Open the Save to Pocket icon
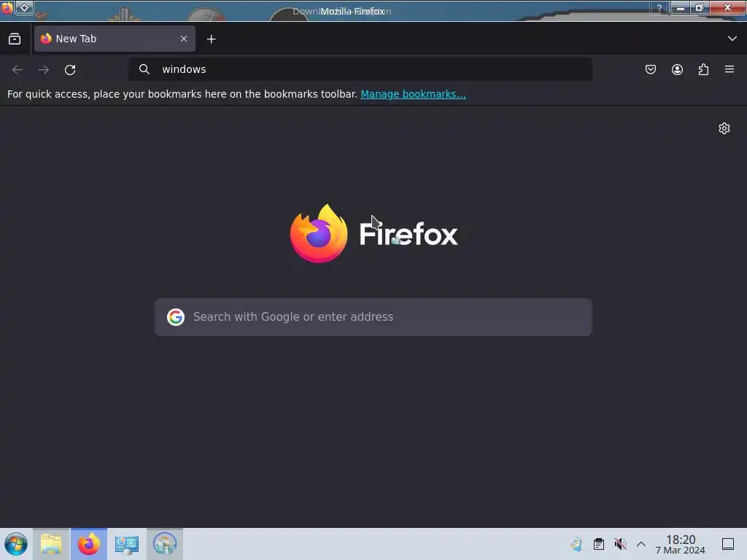The image size is (747, 560). pos(650,69)
